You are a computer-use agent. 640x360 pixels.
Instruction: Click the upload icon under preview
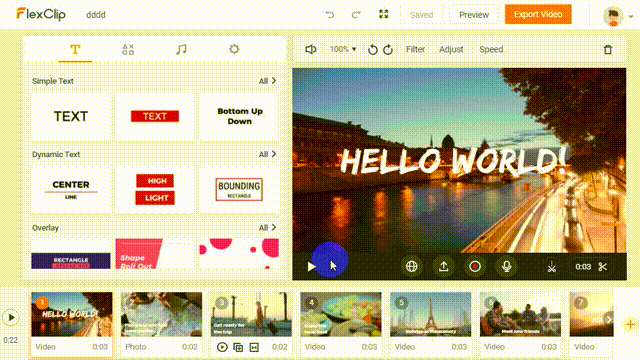click(443, 267)
